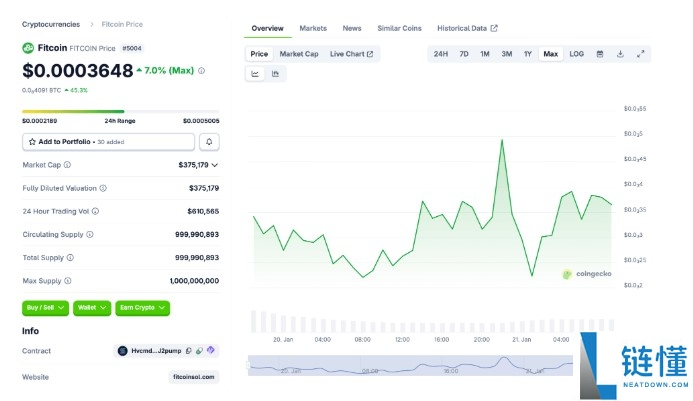This screenshot has width=693, height=401.
Task: Click the green explorer icon beside contract
Action: click(199, 351)
